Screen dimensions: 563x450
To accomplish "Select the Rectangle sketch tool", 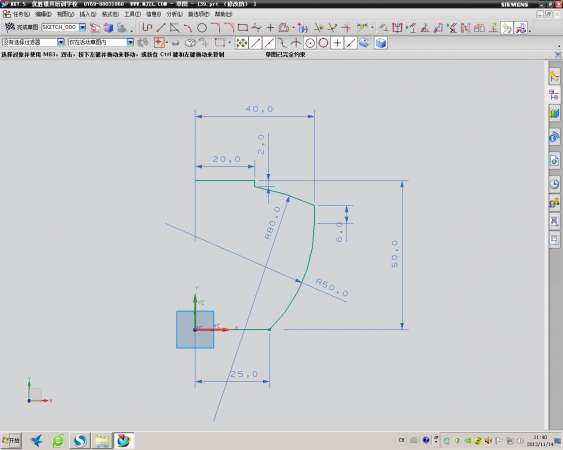I will pos(243,27).
